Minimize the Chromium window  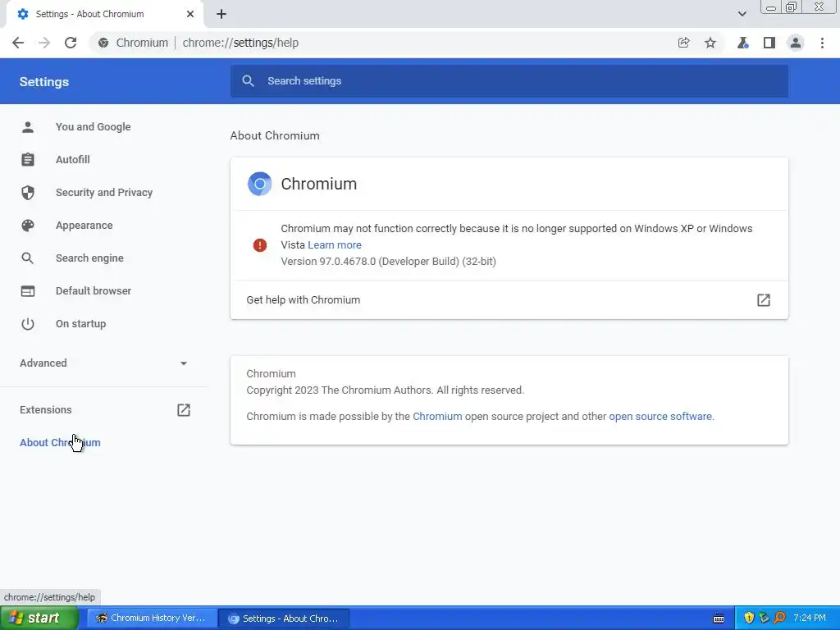[x=771, y=7]
